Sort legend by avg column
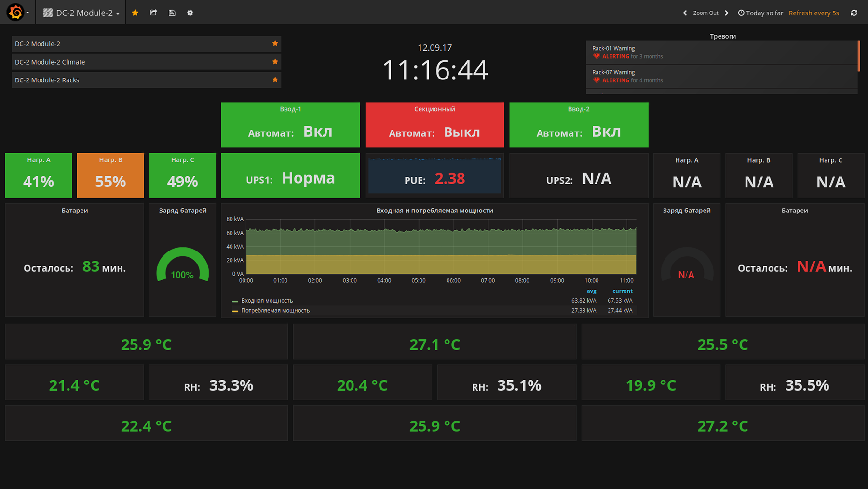Screen dimensions: 868x489 591,291
